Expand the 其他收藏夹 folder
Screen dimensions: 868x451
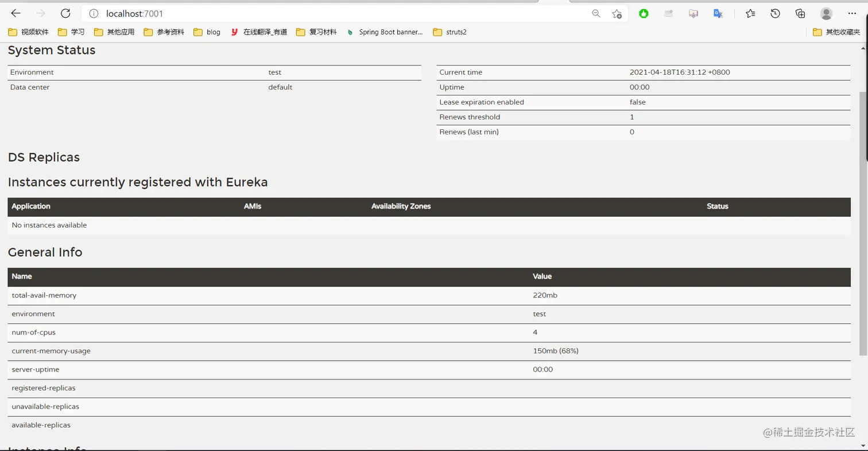(836, 32)
